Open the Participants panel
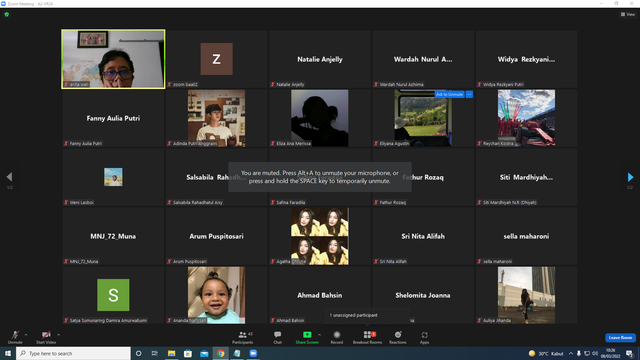Image resolution: width=640 pixels, height=360 pixels. coord(243,337)
